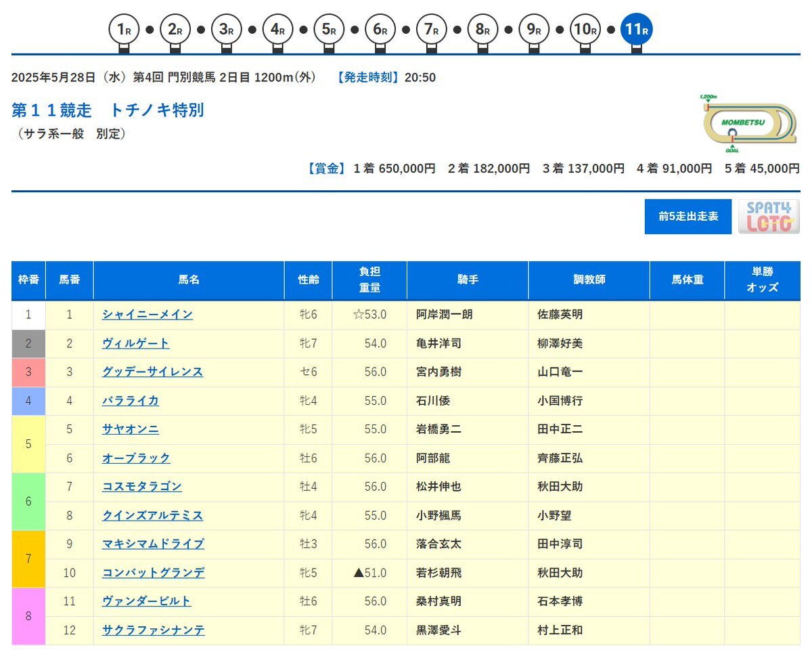
Task: Open horse page for ヴァンダービルト
Action: pyautogui.click(x=147, y=601)
